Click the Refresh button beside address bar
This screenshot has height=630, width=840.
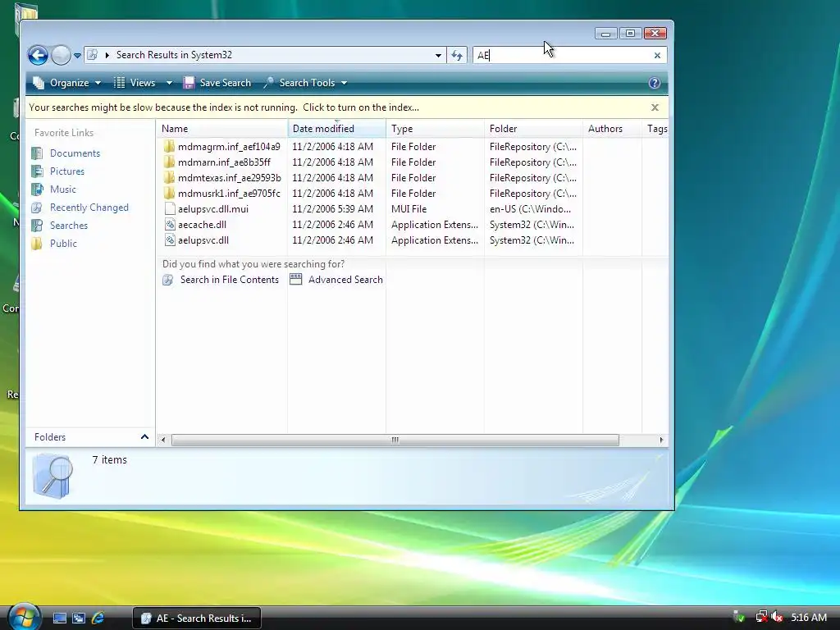457,55
